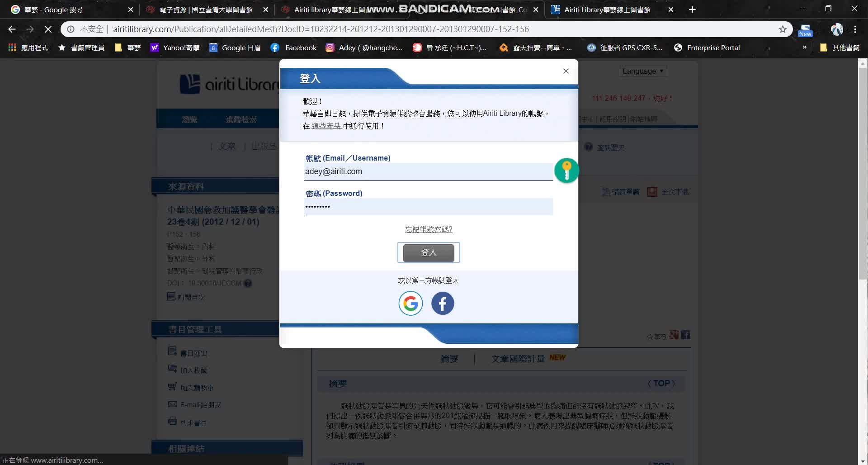Viewport: 868px width, 465px height.
Task: Open the 這些產品 products link
Action: [326, 126]
